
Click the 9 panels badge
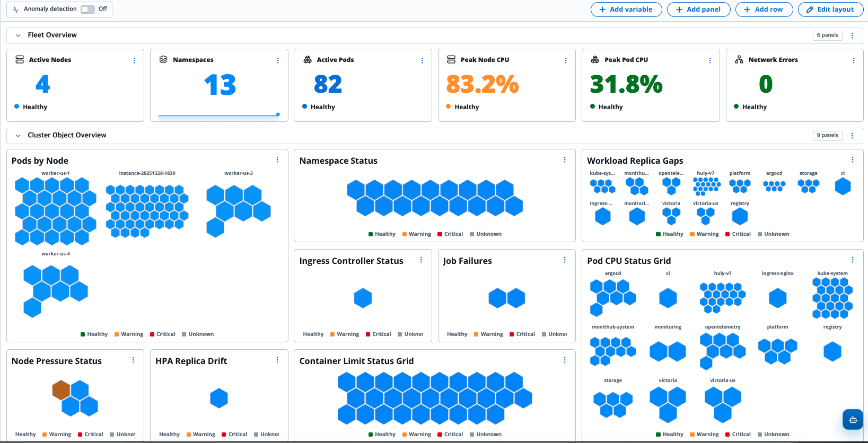pos(827,136)
